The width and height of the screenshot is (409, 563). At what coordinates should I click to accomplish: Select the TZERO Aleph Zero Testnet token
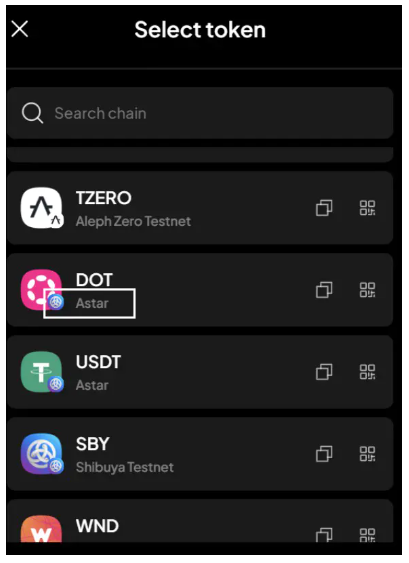point(200,208)
